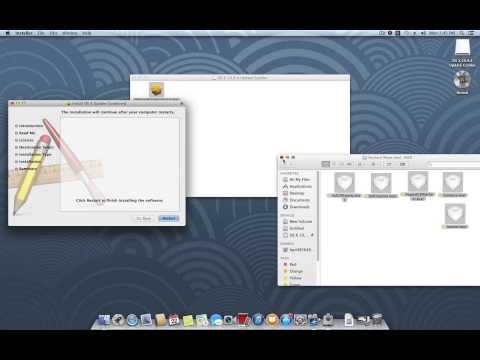The width and height of the screenshot is (480, 360).
Task: Click the Restart button in Installer
Action: pos(169,218)
